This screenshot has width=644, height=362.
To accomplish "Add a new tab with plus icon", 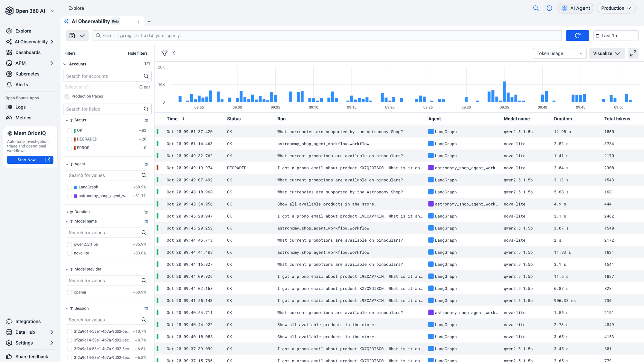I will (x=149, y=22).
